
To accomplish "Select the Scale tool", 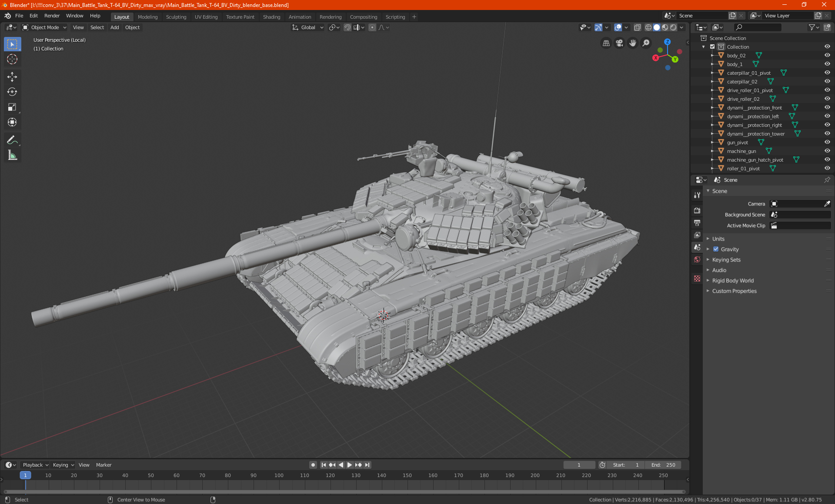I will (12, 107).
